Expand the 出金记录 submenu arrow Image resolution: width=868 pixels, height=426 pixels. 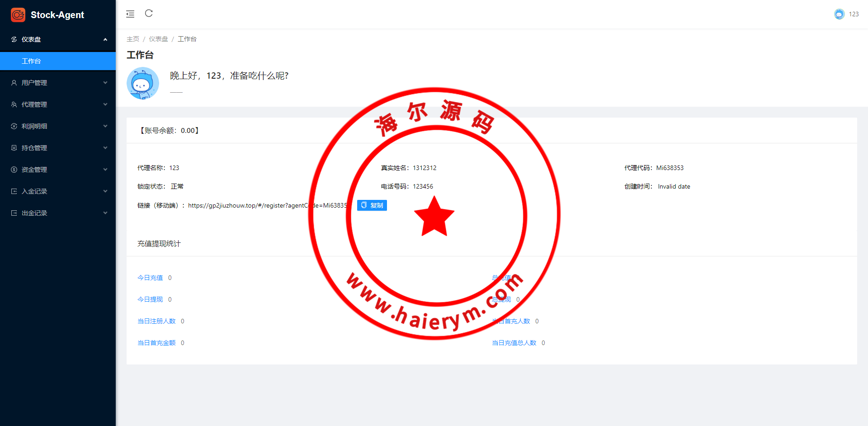click(105, 213)
